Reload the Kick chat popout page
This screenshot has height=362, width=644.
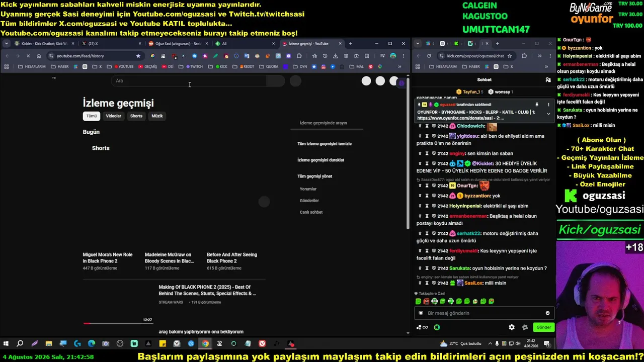(429, 56)
